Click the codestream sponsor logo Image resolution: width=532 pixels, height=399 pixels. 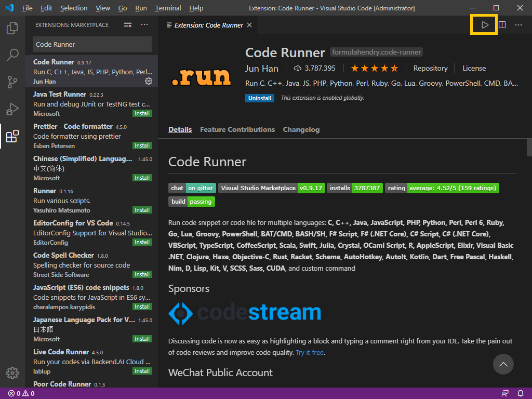(245, 313)
